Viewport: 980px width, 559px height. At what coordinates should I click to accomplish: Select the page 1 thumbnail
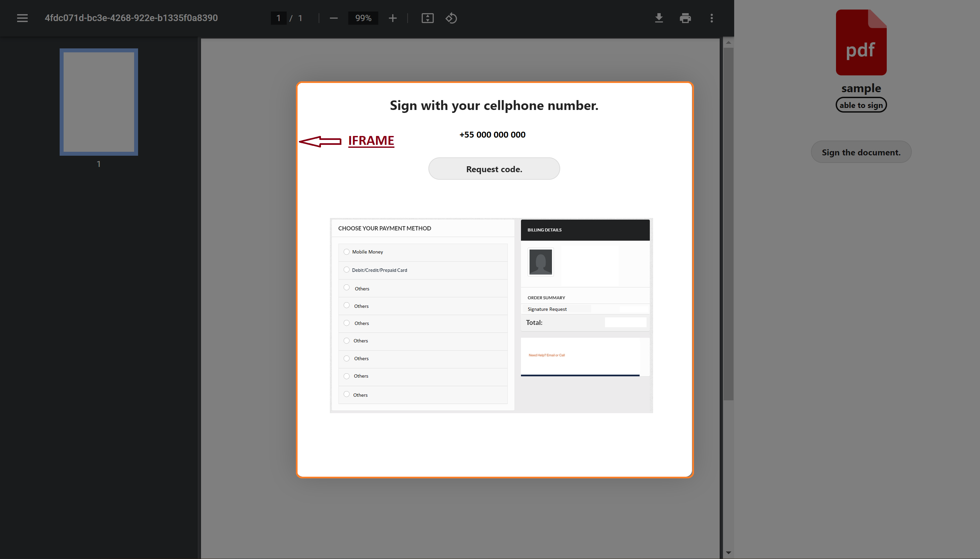tap(98, 102)
